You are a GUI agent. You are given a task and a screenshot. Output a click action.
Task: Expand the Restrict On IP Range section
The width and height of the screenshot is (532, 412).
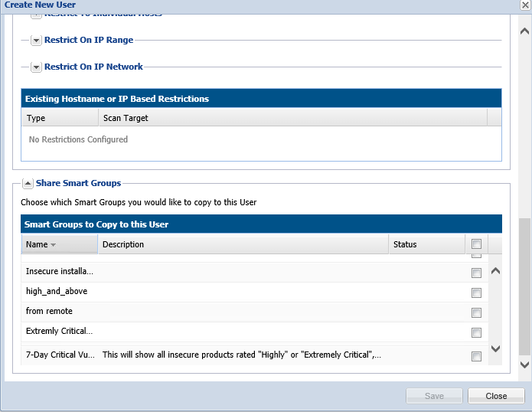(x=36, y=41)
